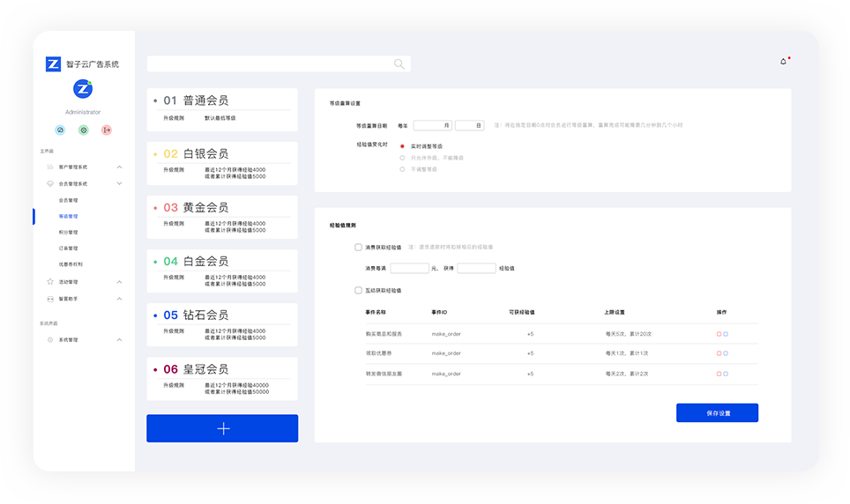Expand the 系统管理 menu chevron

point(119,340)
